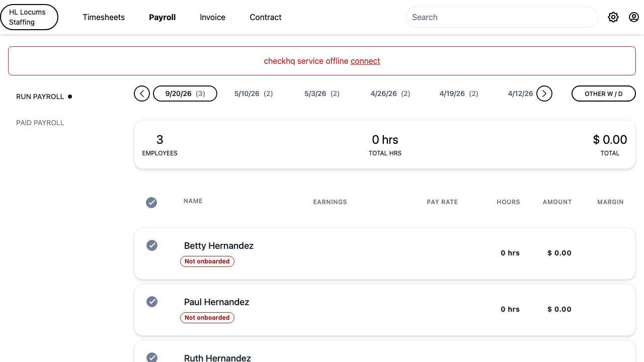Click the Amount column header
The image size is (644, 362).
(x=557, y=202)
